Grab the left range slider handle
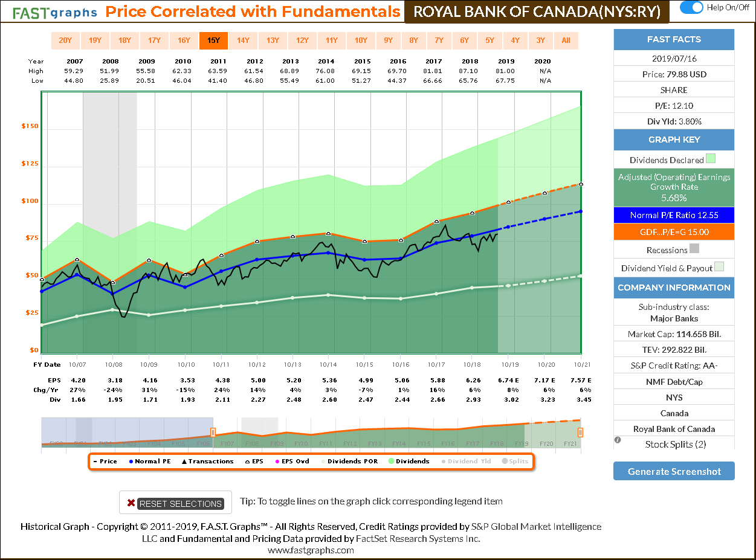 coord(213,432)
